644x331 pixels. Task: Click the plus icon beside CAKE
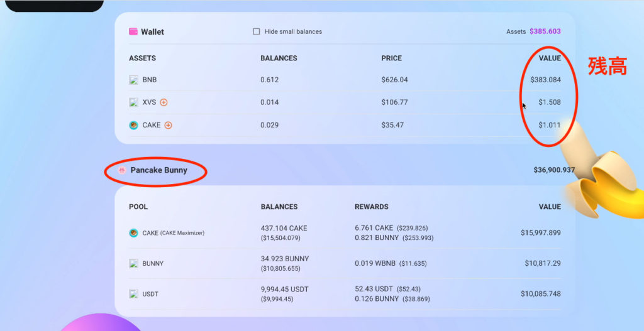pos(168,125)
